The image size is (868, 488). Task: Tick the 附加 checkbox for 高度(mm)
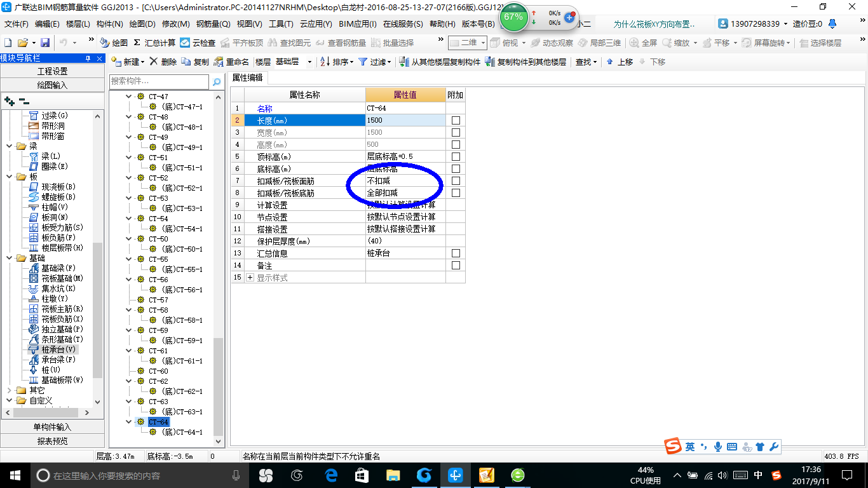[x=456, y=144]
